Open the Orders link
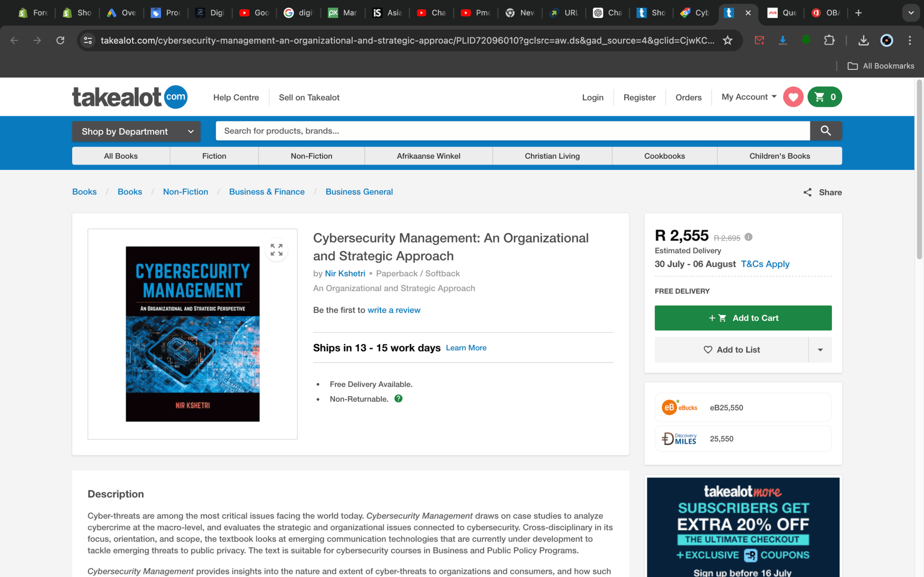This screenshot has height=577, width=924. click(688, 97)
